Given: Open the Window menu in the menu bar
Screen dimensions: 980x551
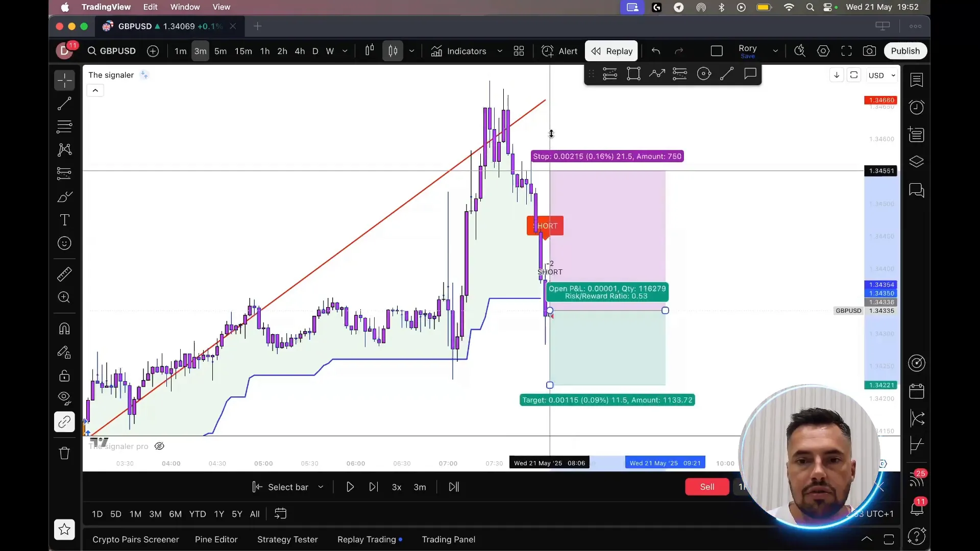Looking at the screenshot, I should tap(185, 7).
